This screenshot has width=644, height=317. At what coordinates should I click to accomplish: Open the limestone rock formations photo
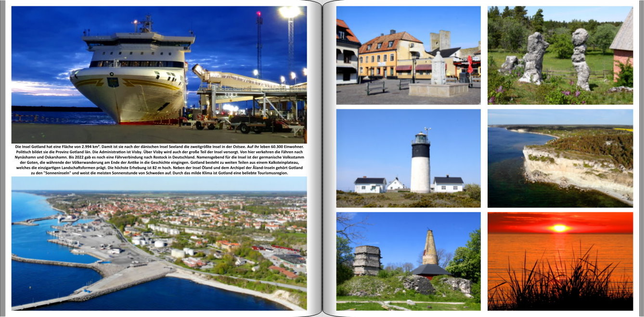(560, 55)
